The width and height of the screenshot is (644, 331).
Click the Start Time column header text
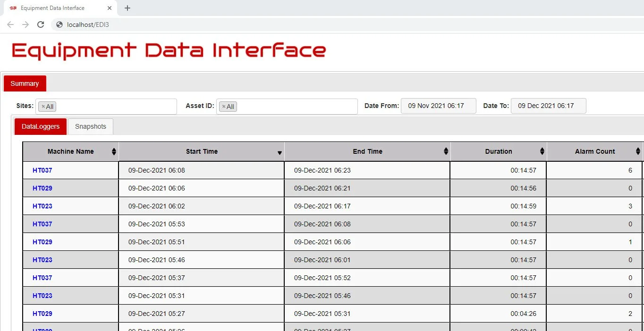coord(202,151)
